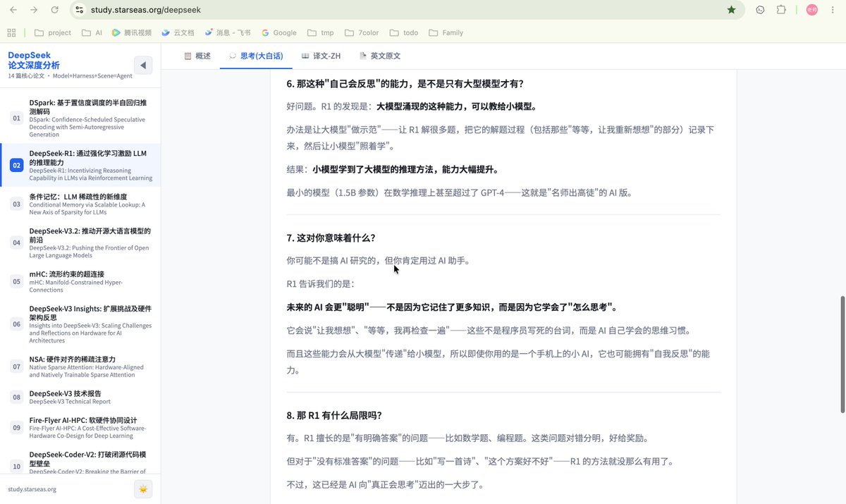
Task: Open paper 08 DeepSeek-V3 技术报告
Action: click(x=80, y=398)
